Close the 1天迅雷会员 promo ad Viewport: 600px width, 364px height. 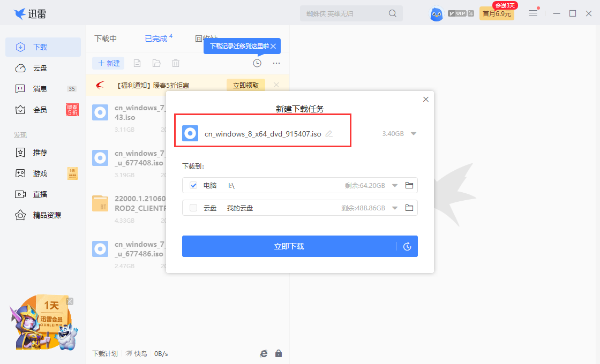[70, 301]
